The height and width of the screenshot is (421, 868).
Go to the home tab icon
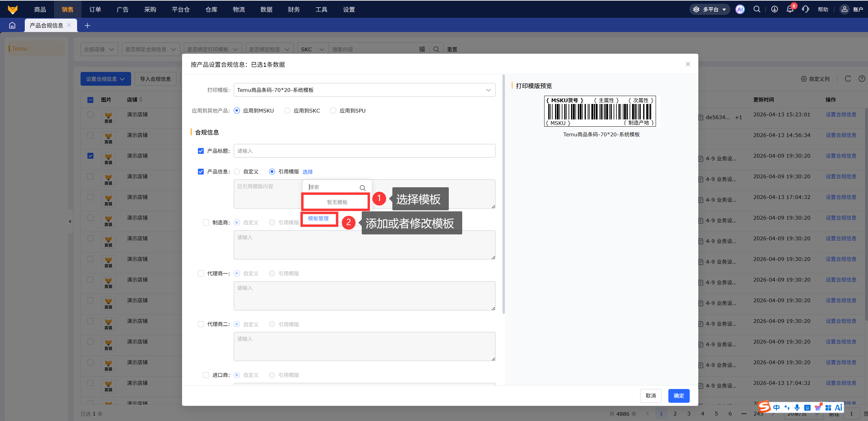tap(12, 25)
